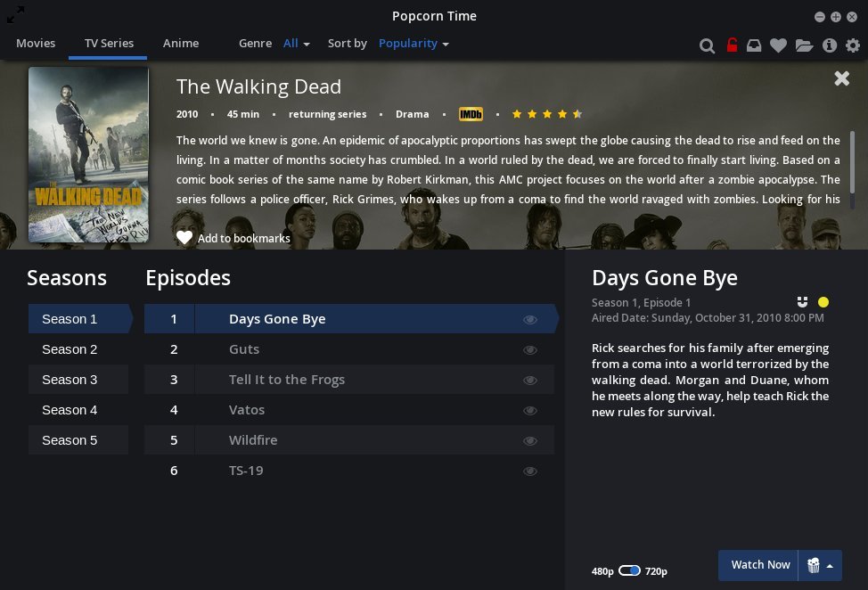
Task: Switch to the Movies tab
Action: click(36, 43)
